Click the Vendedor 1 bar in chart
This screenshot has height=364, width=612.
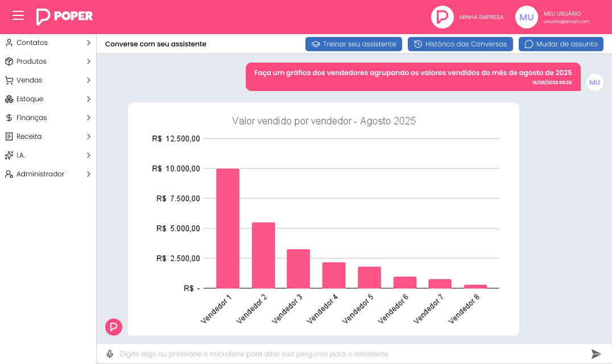pos(228,229)
